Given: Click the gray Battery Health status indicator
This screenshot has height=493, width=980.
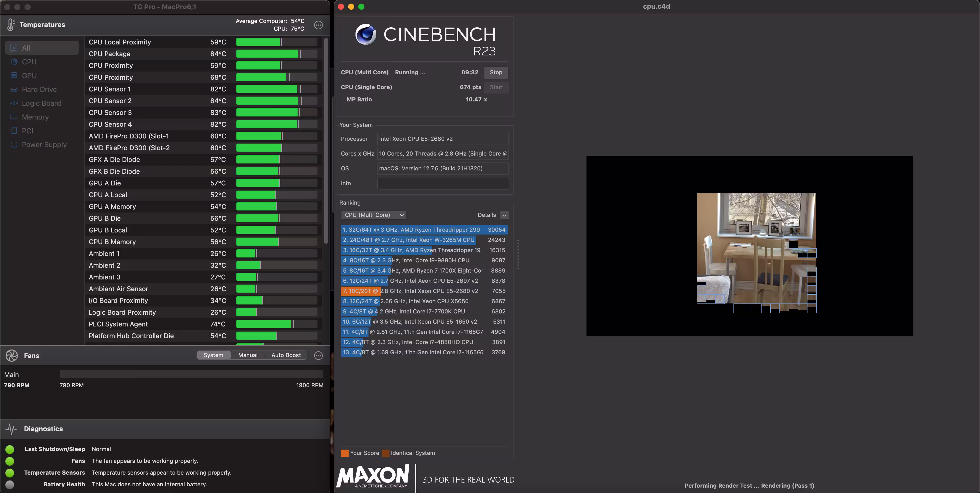Looking at the screenshot, I should (10, 485).
